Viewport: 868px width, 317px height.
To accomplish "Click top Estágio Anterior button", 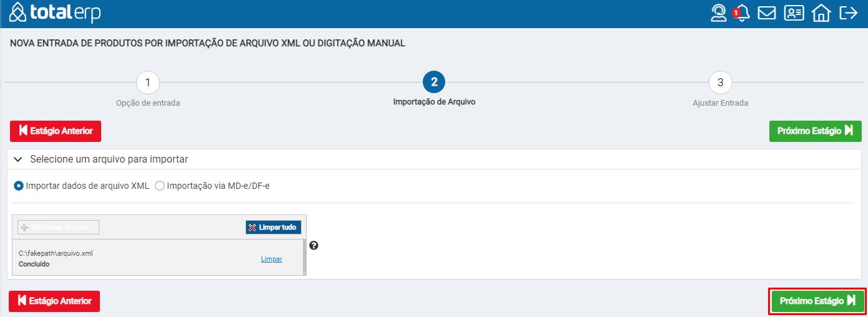I will point(56,131).
